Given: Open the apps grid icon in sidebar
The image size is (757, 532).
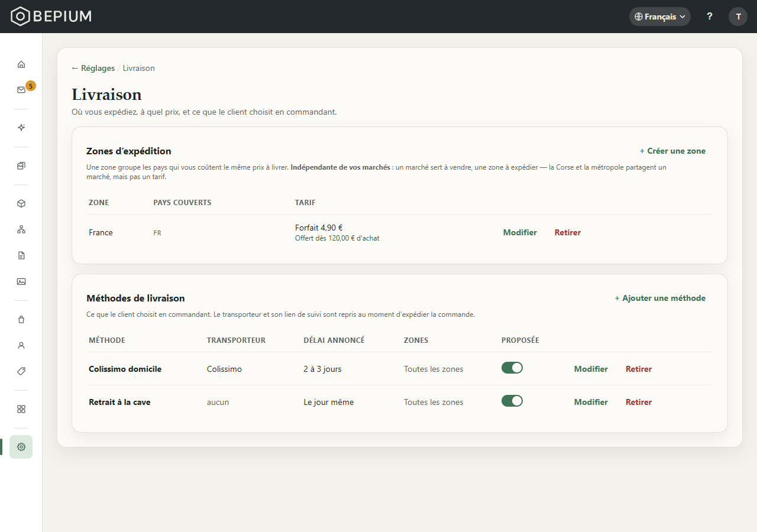Looking at the screenshot, I should click(21, 409).
